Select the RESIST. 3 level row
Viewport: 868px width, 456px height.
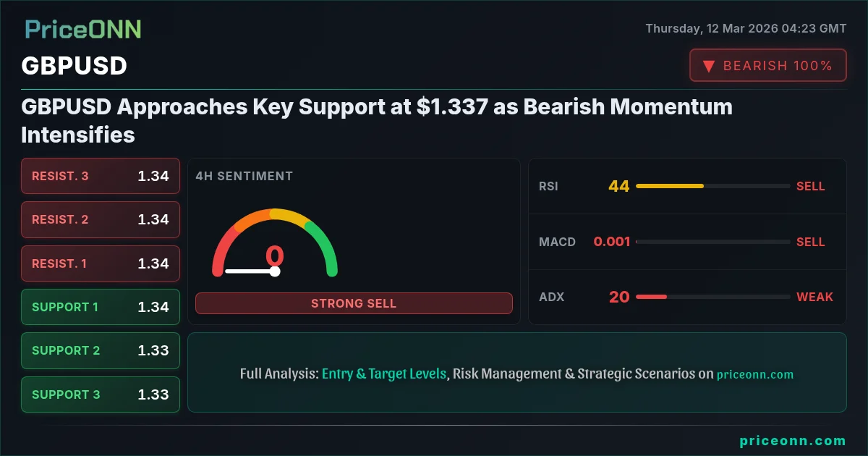tap(101, 176)
